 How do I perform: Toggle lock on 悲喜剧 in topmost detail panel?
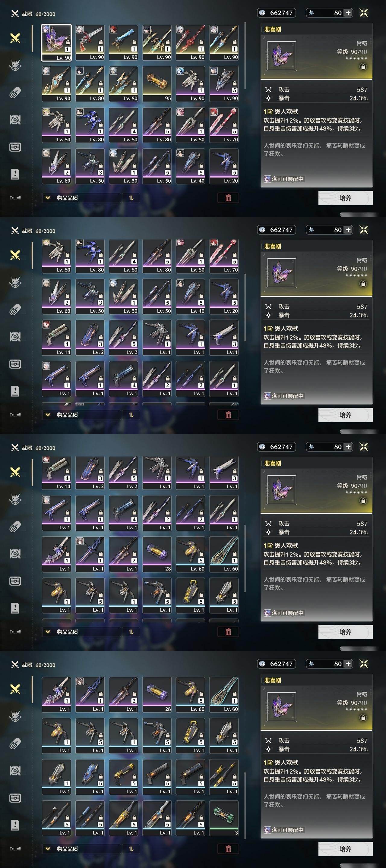[x=363, y=67]
